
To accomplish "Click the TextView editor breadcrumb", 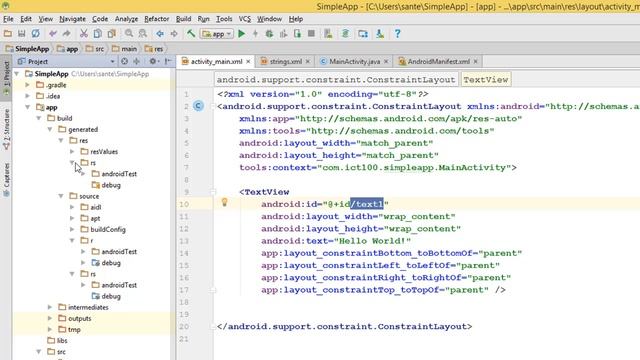I will (x=486, y=80).
